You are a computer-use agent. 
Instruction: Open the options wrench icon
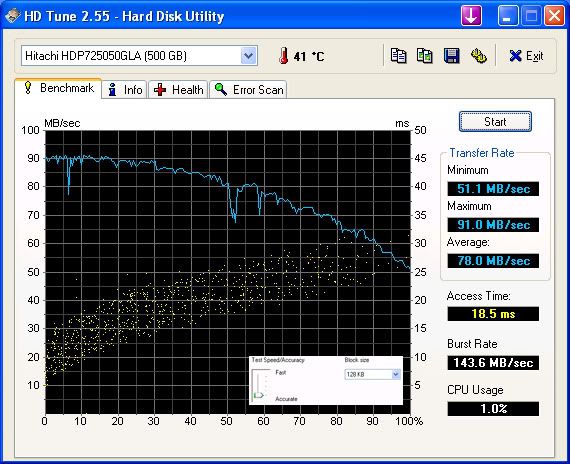point(478,56)
